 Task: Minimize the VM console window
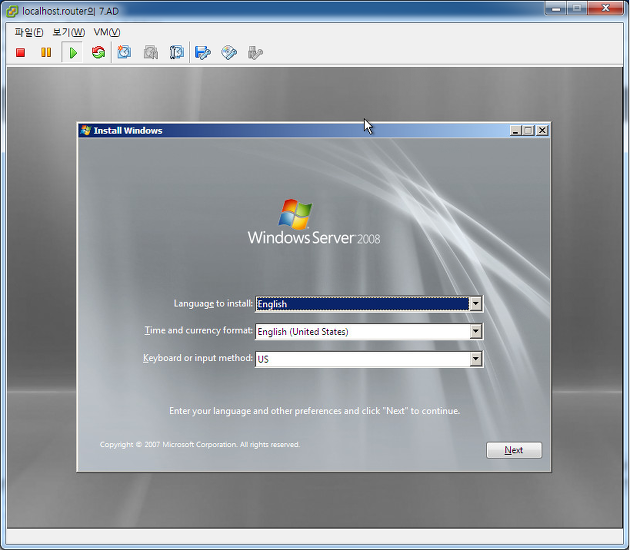pyautogui.click(x=556, y=8)
